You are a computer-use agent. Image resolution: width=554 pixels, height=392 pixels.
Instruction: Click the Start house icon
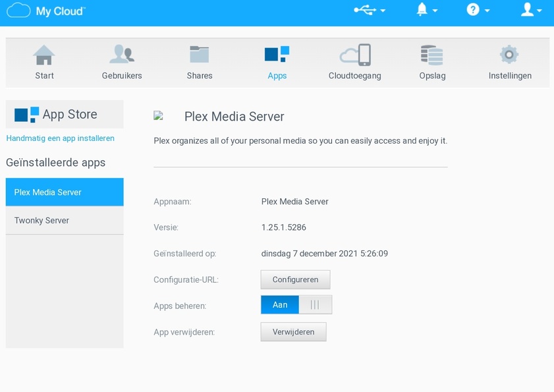tap(44, 55)
